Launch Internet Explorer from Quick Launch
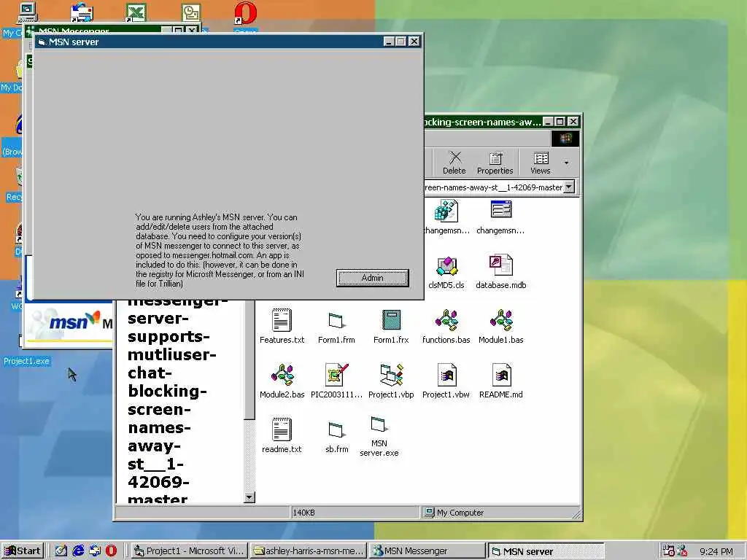This screenshot has width=747, height=560. pyautogui.click(x=78, y=551)
